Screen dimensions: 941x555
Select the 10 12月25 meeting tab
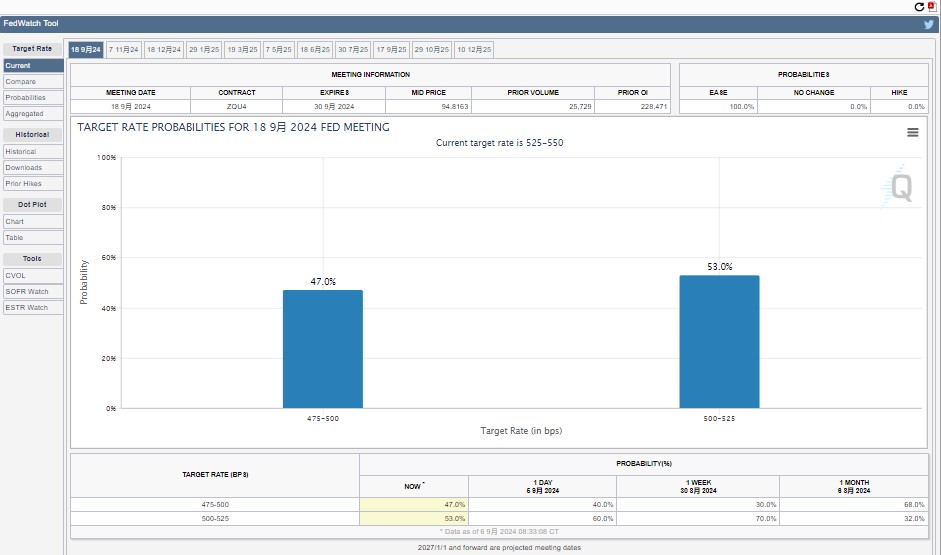pos(474,49)
